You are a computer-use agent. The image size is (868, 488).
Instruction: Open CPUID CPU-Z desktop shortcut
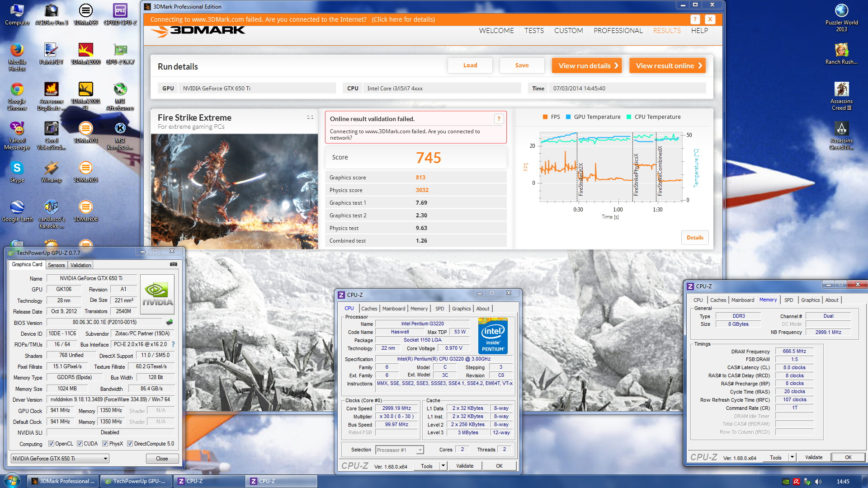tap(120, 14)
